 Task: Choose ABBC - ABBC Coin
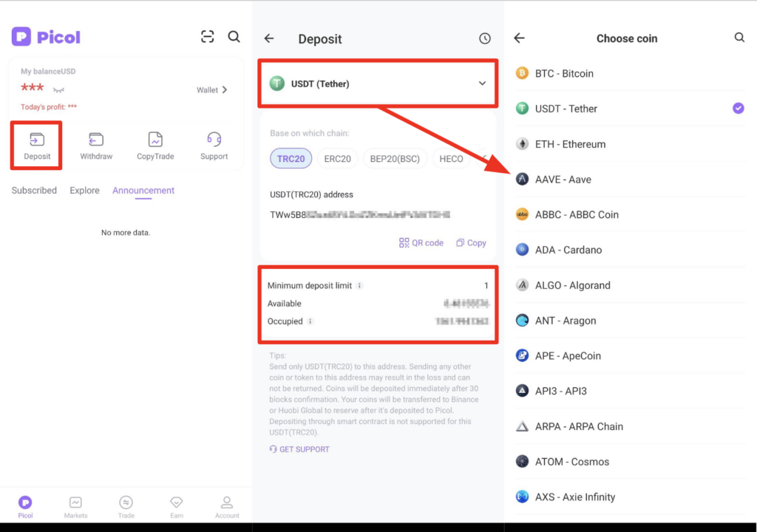tap(631, 214)
